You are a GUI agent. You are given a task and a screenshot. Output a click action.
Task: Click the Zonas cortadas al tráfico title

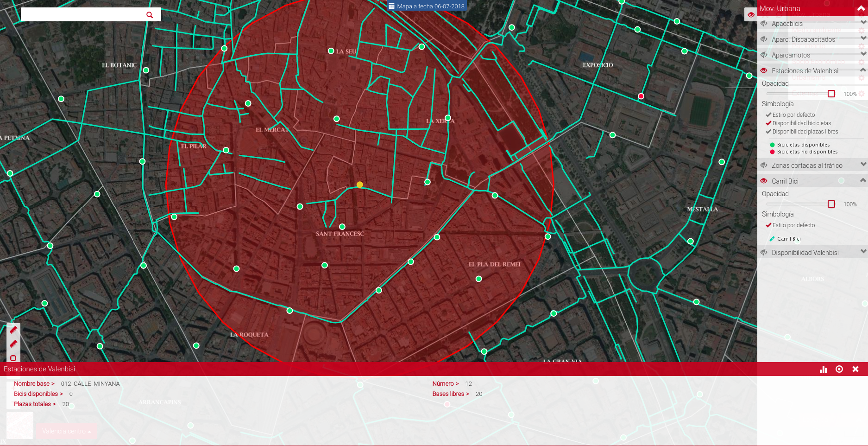807,166
